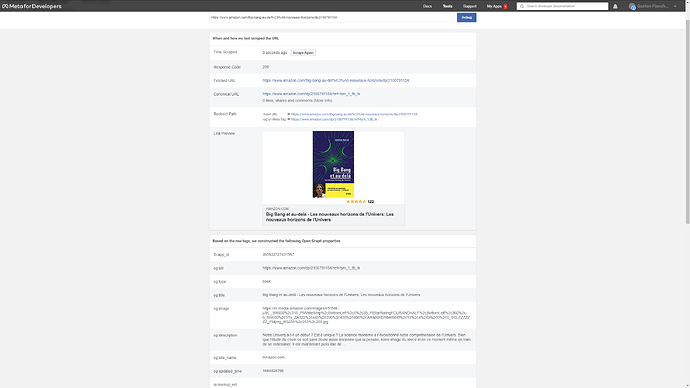Select the og:site_name value Amazon.com
The width and height of the screenshot is (690, 388).
point(273,358)
